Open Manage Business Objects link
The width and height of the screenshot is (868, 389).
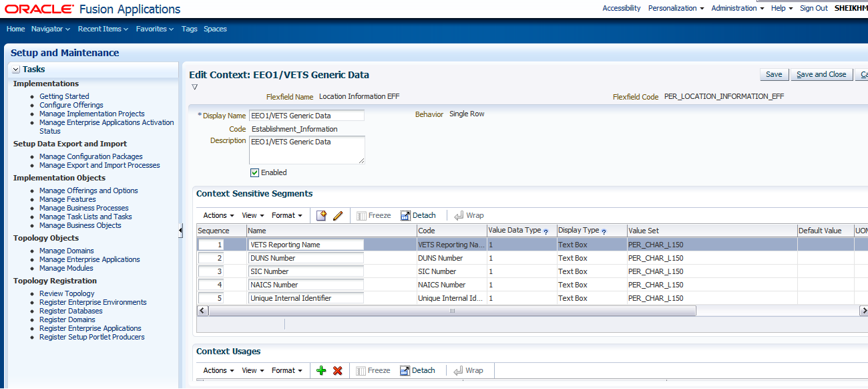80,225
